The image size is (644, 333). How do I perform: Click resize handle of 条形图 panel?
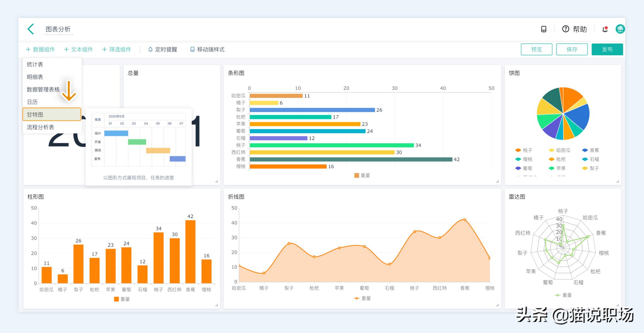497,181
